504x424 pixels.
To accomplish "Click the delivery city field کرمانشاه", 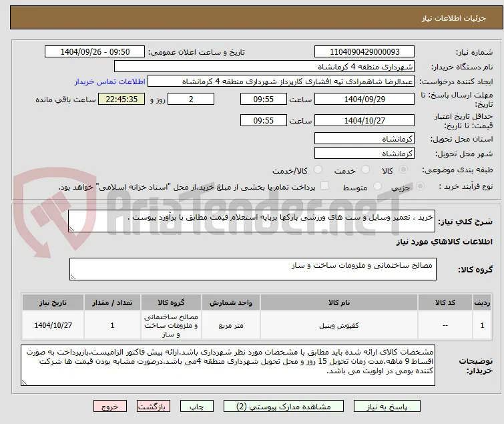I will [364, 154].
